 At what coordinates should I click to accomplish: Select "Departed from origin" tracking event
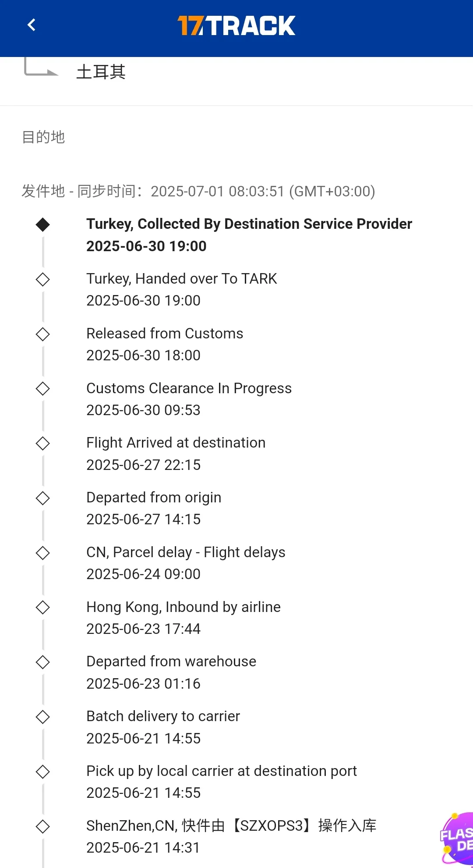154,498
